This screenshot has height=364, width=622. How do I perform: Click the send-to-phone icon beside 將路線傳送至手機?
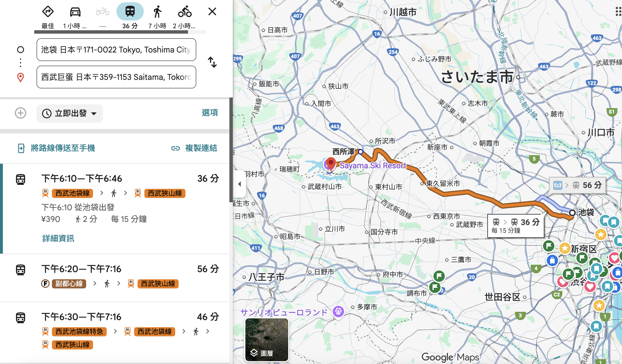pos(21,148)
